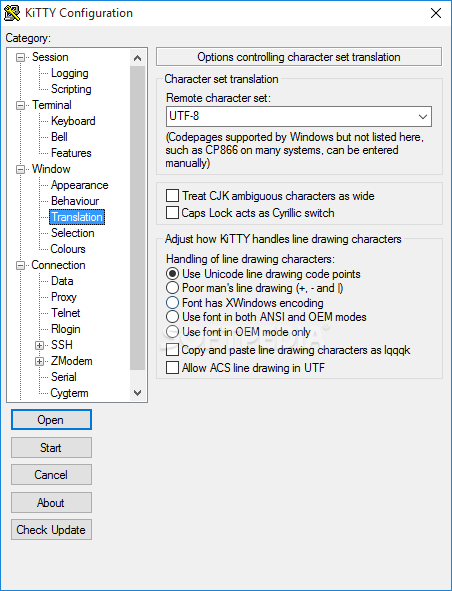Go to the Rlogin category
This screenshot has height=591, width=452.
(66, 329)
